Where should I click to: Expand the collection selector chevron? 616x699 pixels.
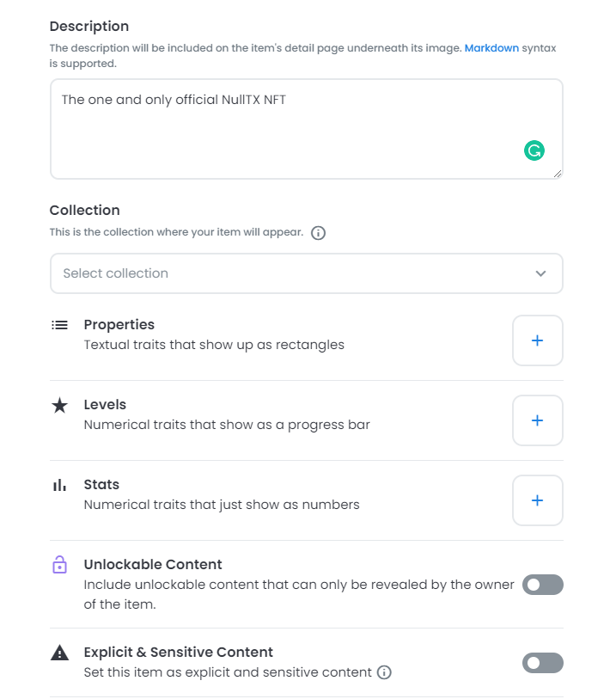tap(540, 273)
